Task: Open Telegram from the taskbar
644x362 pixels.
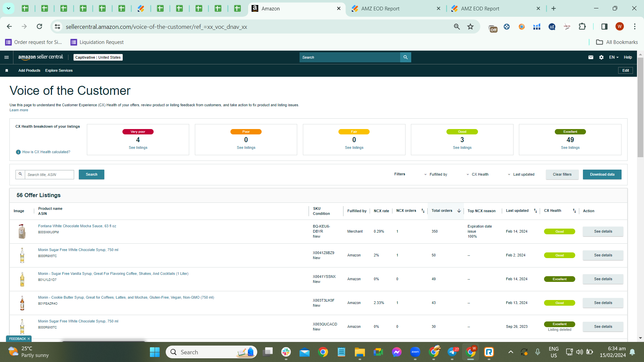Action: [x=452, y=352]
